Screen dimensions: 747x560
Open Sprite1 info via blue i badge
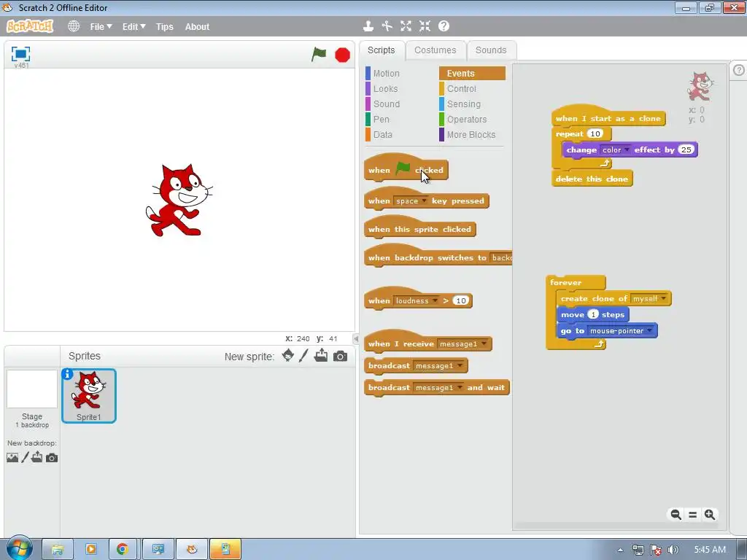pyautogui.click(x=68, y=374)
